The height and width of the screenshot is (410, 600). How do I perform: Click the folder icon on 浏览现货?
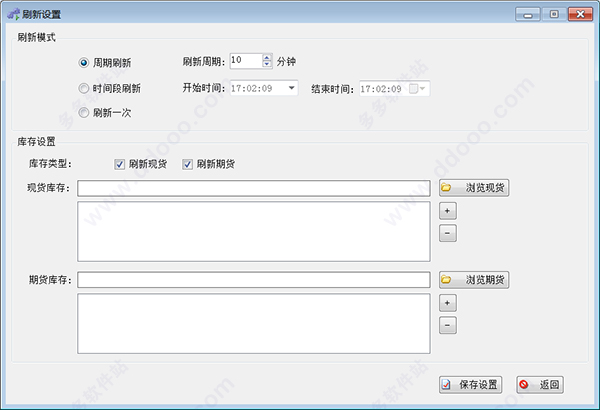point(446,188)
